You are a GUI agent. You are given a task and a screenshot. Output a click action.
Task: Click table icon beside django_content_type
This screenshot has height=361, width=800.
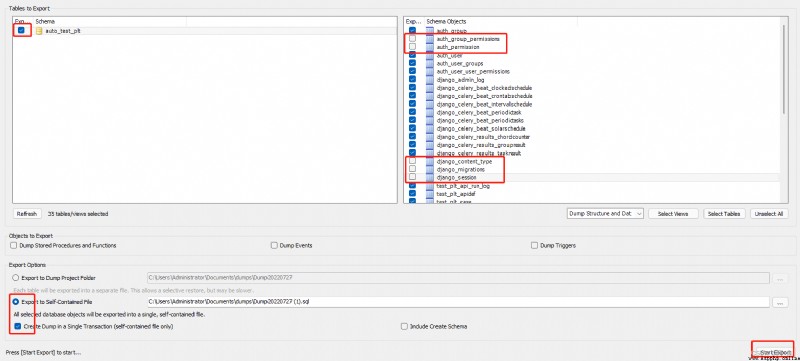pos(430,161)
